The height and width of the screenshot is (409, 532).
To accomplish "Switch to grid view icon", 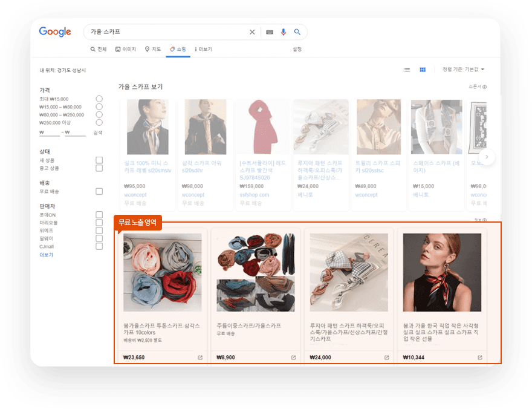I will [x=423, y=70].
